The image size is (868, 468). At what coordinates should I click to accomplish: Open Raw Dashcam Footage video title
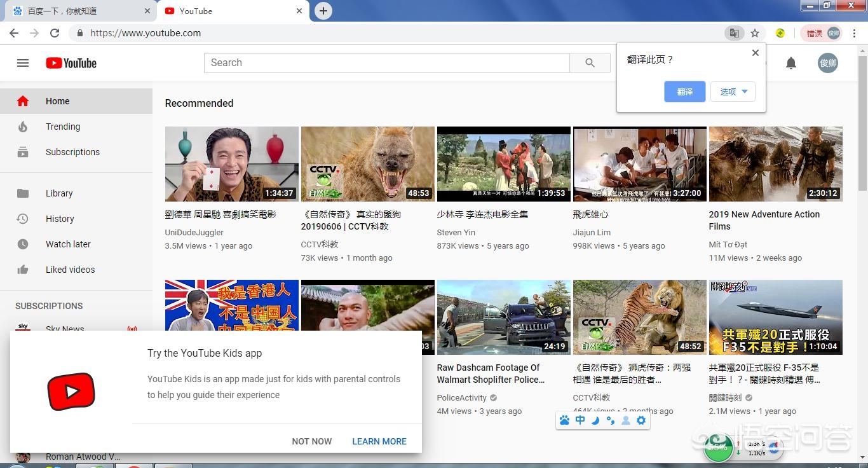tap(491, 373)
